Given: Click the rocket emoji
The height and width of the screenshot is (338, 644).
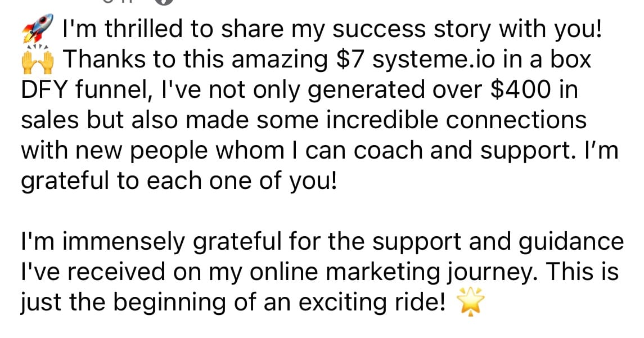Looking at the screenshot, I should point(38,29).
